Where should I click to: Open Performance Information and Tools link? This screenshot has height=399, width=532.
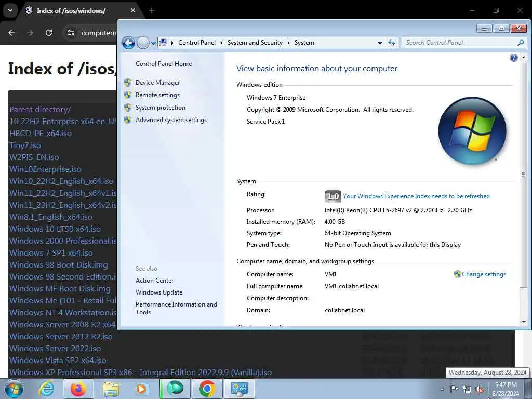176,308
